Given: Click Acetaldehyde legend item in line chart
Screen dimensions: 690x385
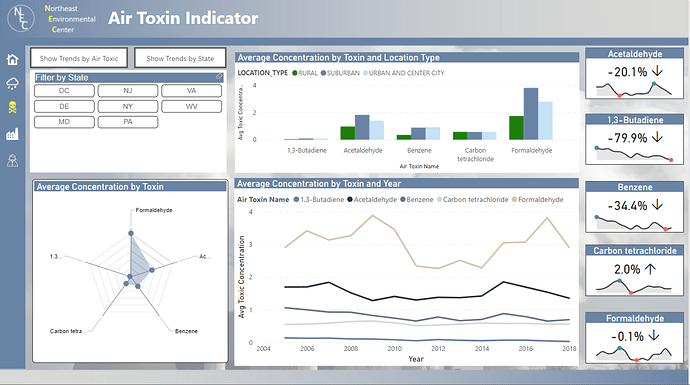Looking at the screenshot, I should click(372, 199).
